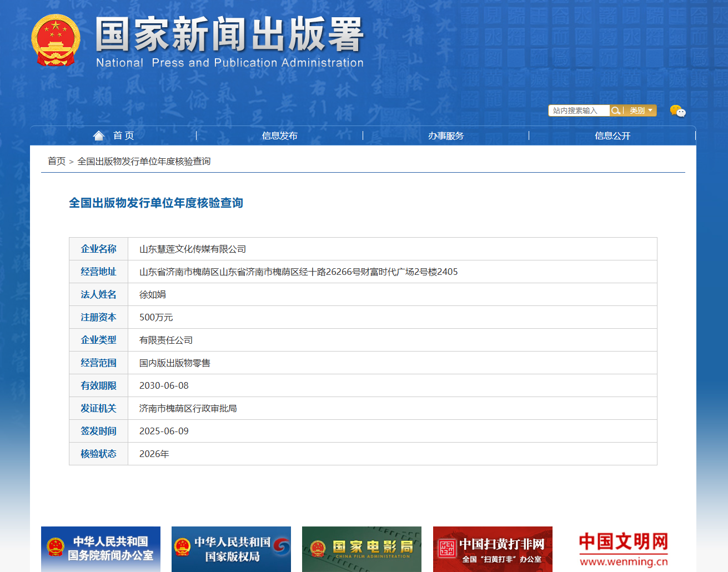
Task: Click the 首页 breadcrumb link
Action: click(x=57, y=161)
